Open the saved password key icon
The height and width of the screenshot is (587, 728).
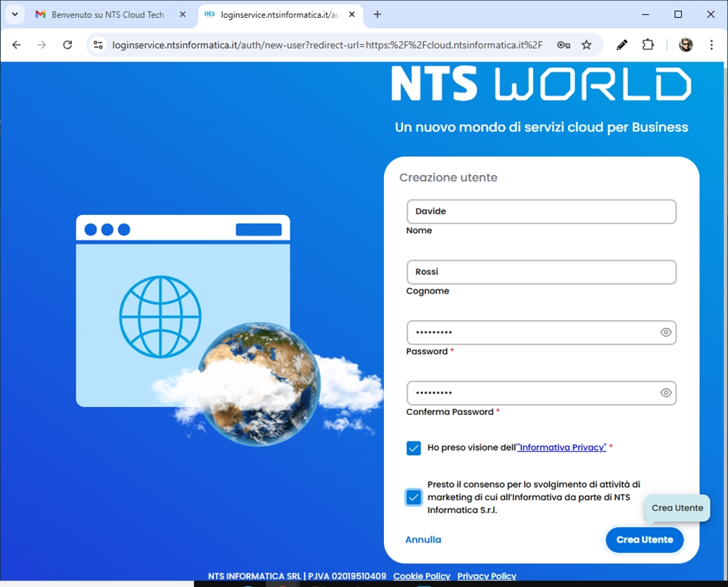[x=564, y=45]
